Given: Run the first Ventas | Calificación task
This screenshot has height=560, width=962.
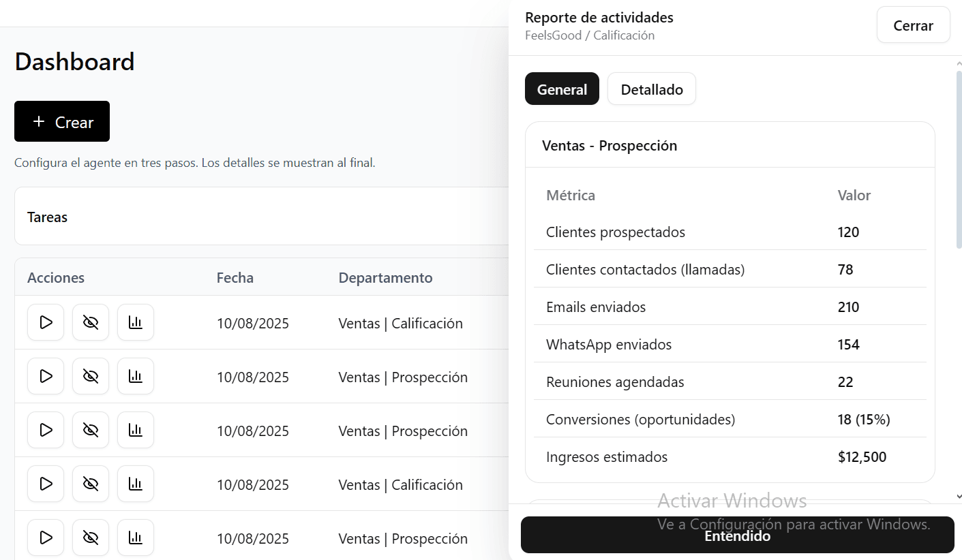Looking at the screenshot, I should click(x=46, y=322).
